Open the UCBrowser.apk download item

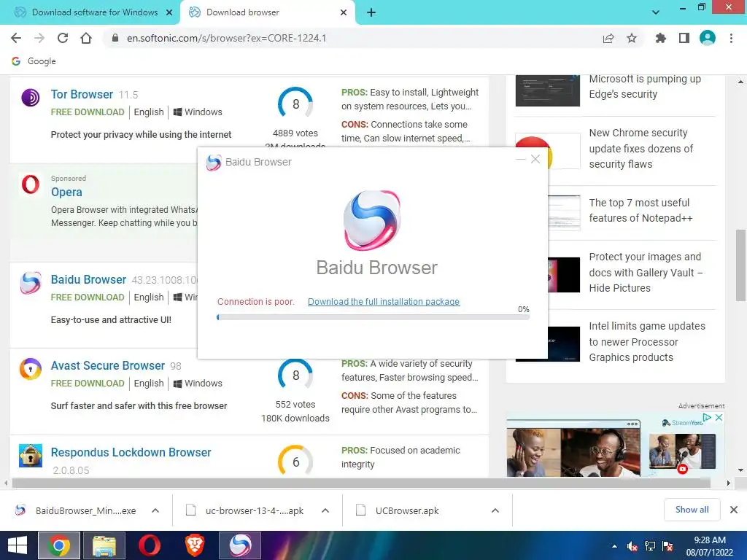[x=398, y=510]
